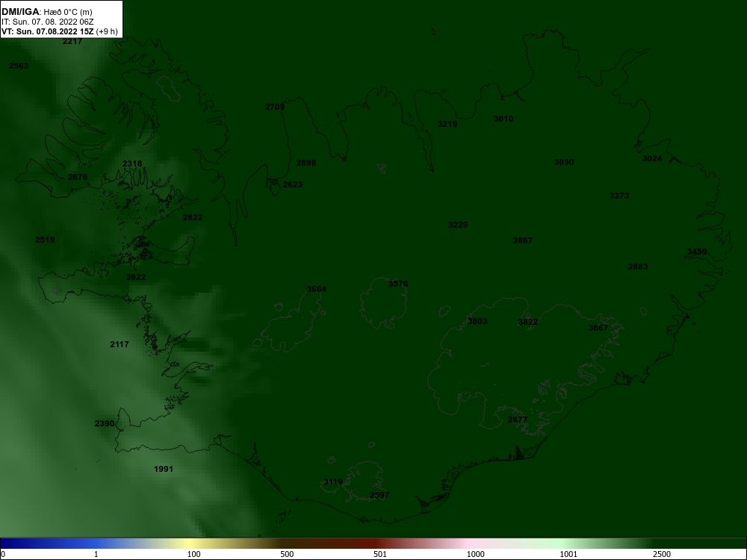Click the map value 3024
This screenshot has height=560, width=747.
tap(652, 158)
